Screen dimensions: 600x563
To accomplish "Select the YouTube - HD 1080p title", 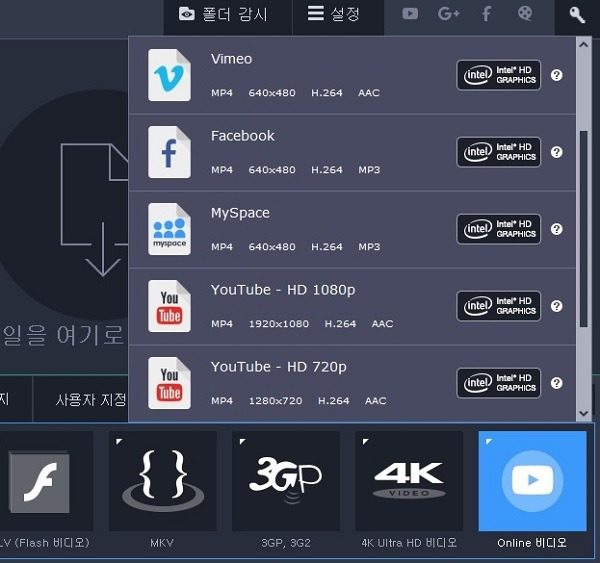I will (283, 290).
